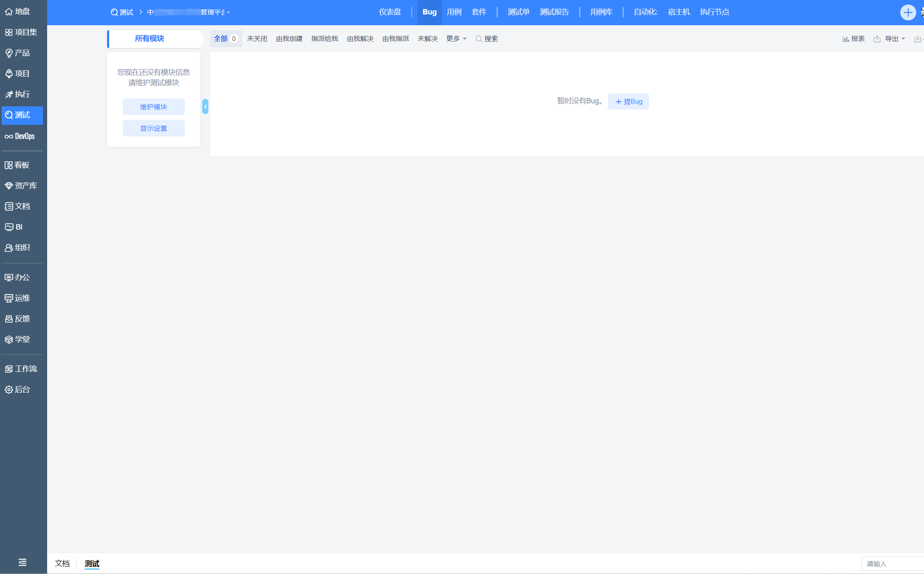The height and width of the screenshot is (574, 924).
Task: Go to DevOps section in sidebar
Action: (x=20, y=136)
